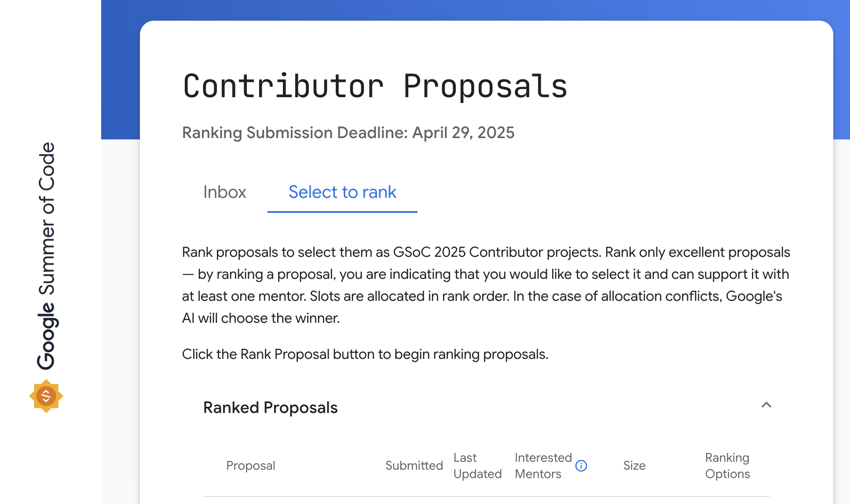
Task: Click the 'Click the Rank Proposal button' sentence
Action: point(365,354)
